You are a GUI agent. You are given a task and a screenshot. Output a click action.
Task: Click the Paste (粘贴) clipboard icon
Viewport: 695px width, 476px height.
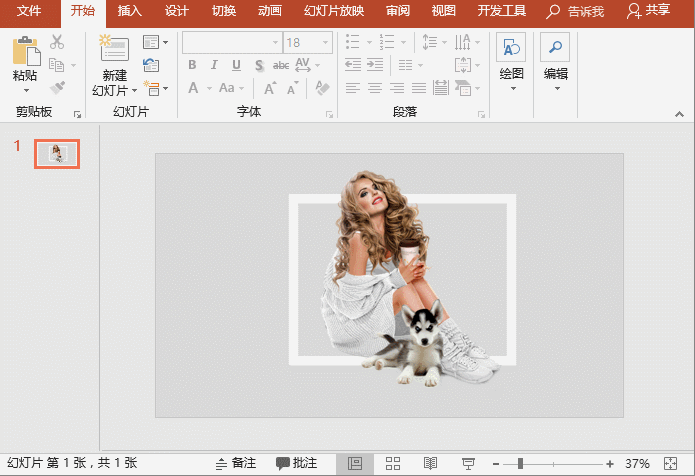point(25,52)
